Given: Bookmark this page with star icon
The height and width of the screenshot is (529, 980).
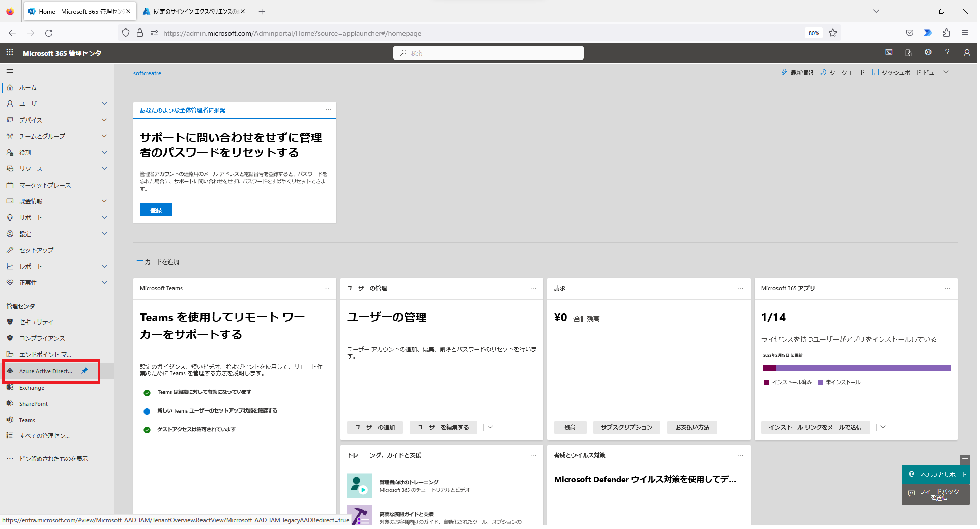Looking at the screenshot, I should 833,33.
